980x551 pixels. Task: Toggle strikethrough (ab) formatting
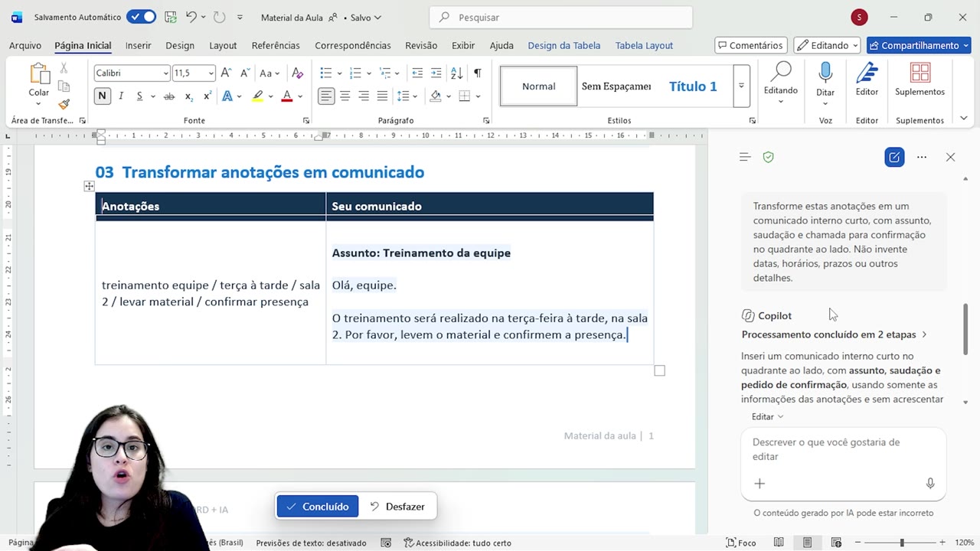pos(169,96)
